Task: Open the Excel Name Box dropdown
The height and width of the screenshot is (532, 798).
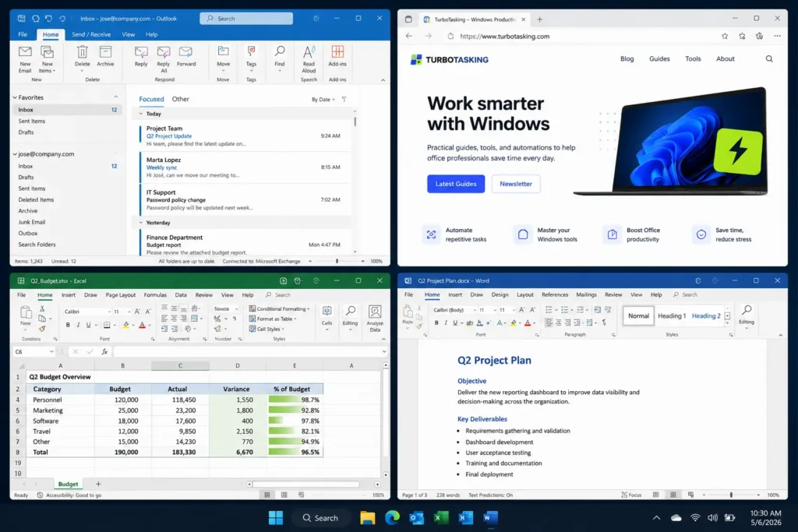Action: [x=51, y=351]
